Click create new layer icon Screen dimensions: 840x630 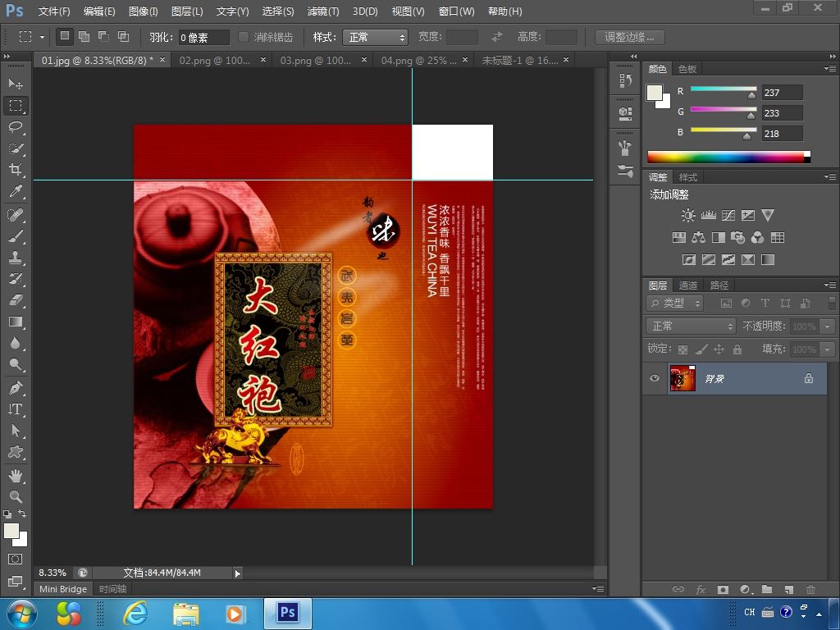(788, 589)
